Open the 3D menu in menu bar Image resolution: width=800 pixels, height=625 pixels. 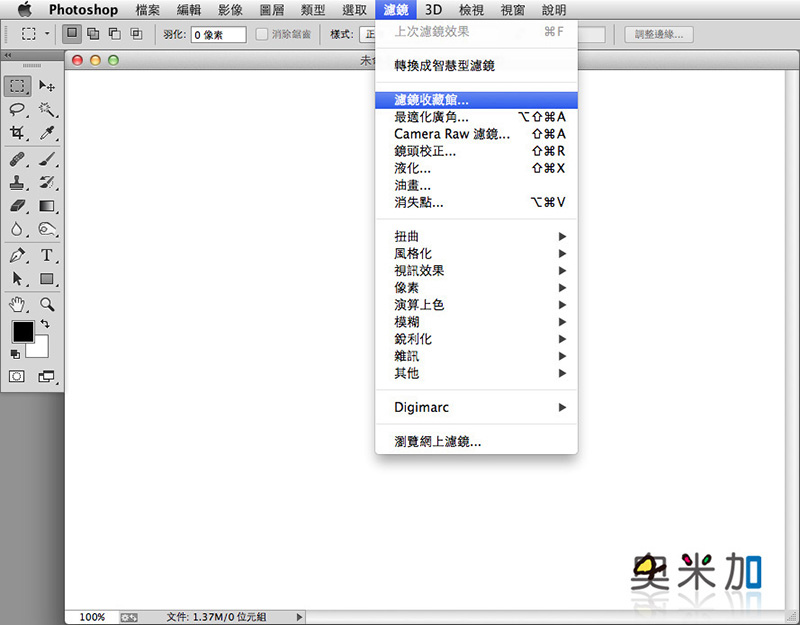[x=433, y=10]
